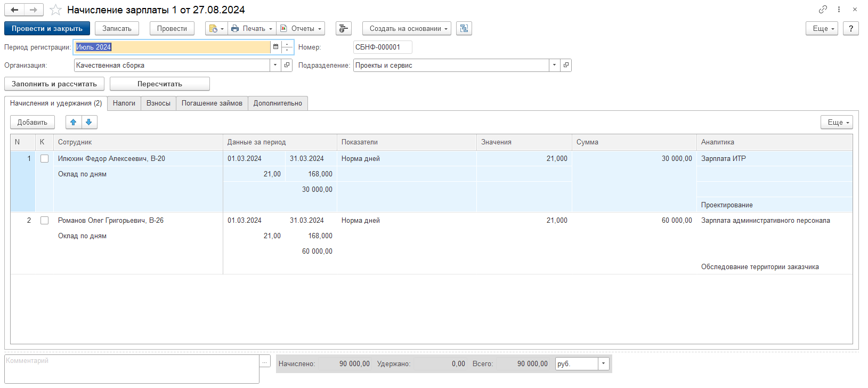
Task: Check the box for Илюхин Федор Алексеевич
Action: coord(45,158)
